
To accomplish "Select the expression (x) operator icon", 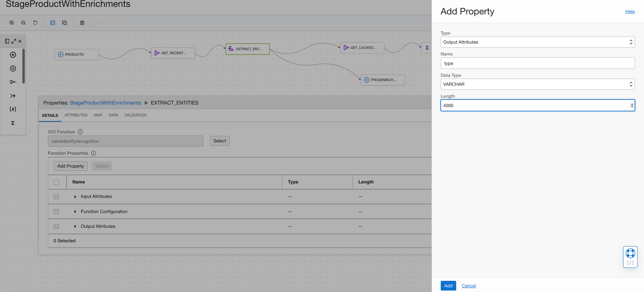I will [x=13, y=109].
